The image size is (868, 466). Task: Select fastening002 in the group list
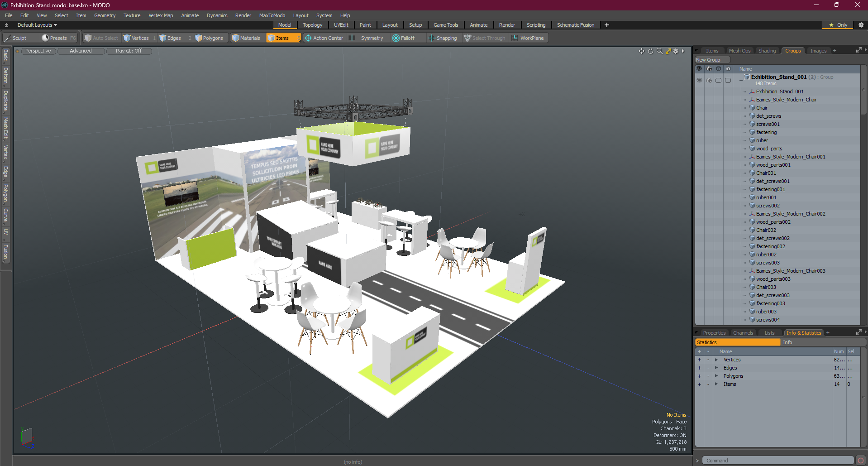tap(771, 246)
